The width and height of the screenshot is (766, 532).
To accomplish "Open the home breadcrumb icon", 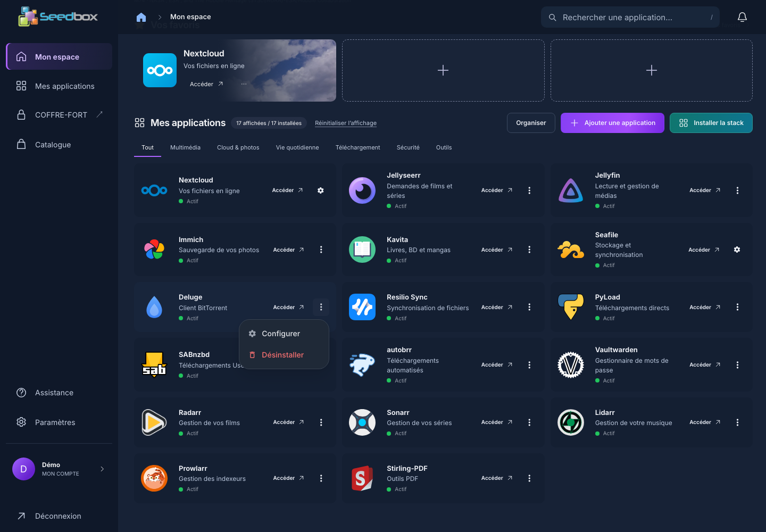I will 141,17.
